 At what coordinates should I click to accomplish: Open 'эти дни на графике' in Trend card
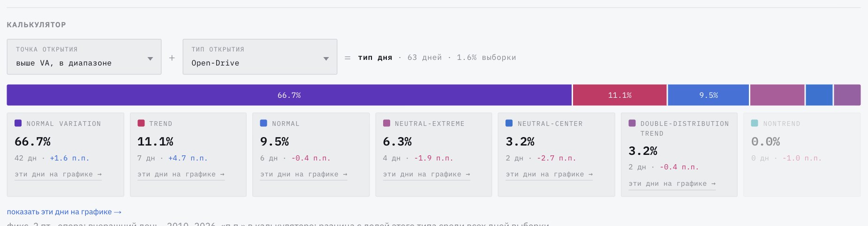[181, 174]
